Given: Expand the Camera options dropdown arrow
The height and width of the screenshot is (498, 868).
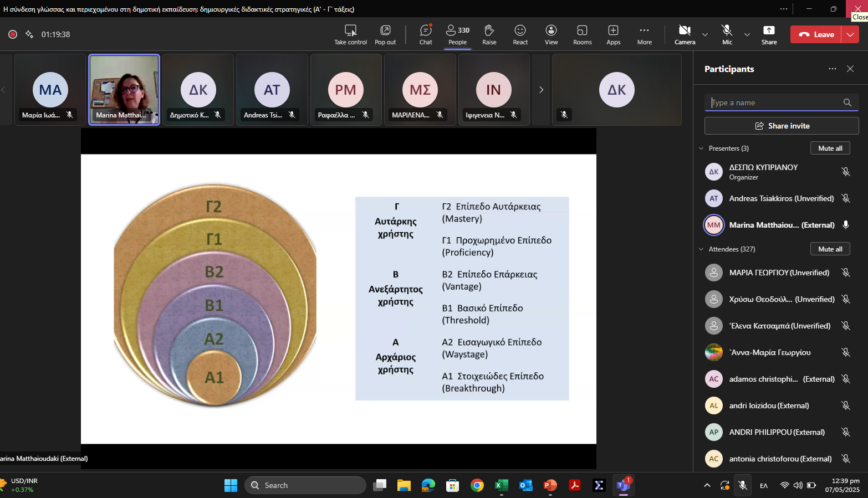Looking at the screenshot, I should point(705,34).
